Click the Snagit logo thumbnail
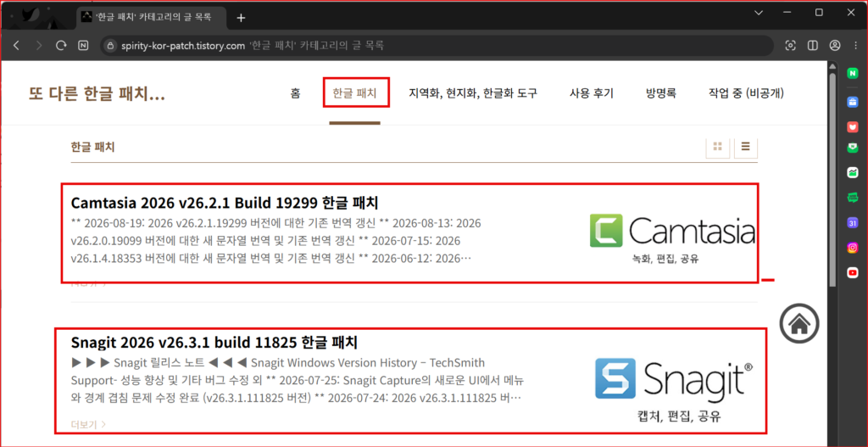This screenshot has width=868, height=447. point(675,390)
